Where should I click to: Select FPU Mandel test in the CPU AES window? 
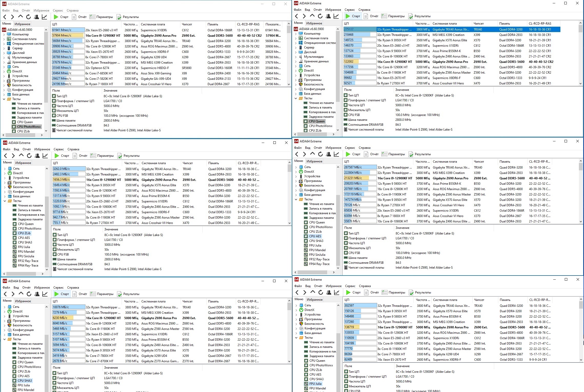click(317, 250)
